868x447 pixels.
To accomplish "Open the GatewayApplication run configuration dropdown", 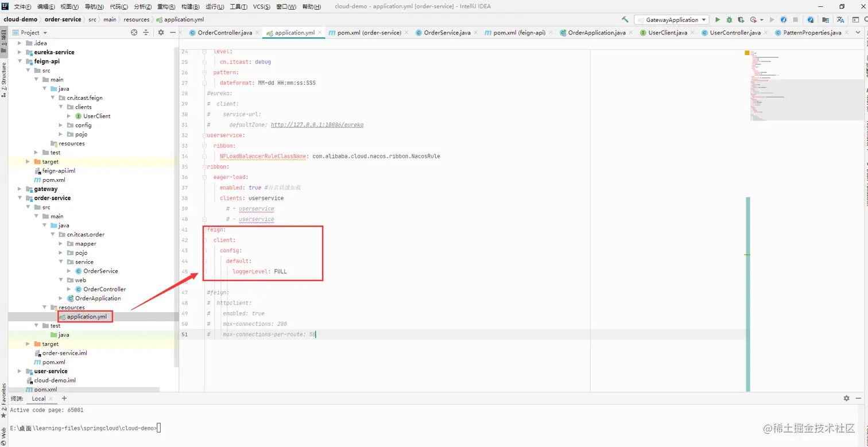I will tap(672, 20).
